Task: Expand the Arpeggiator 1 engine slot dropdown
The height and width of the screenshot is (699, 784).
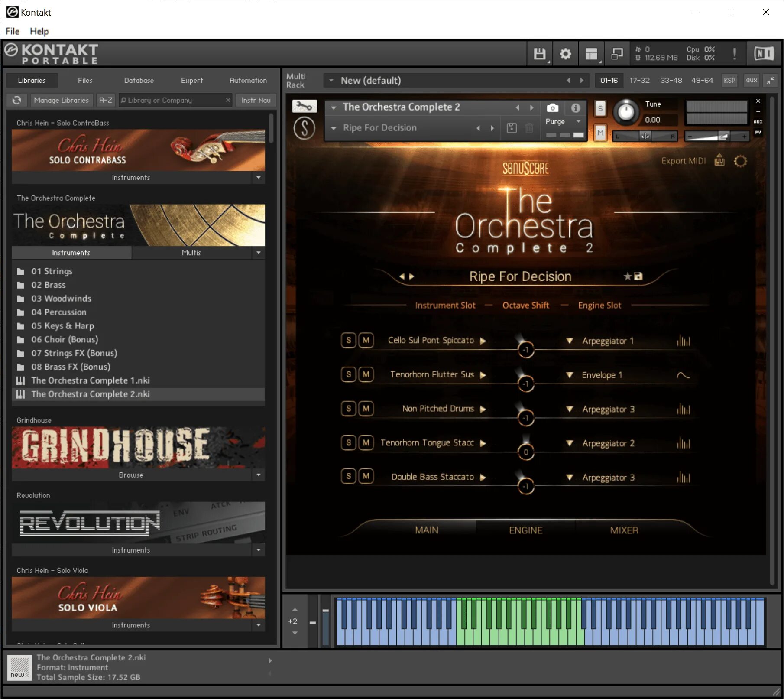Action: tap(570, 341)
